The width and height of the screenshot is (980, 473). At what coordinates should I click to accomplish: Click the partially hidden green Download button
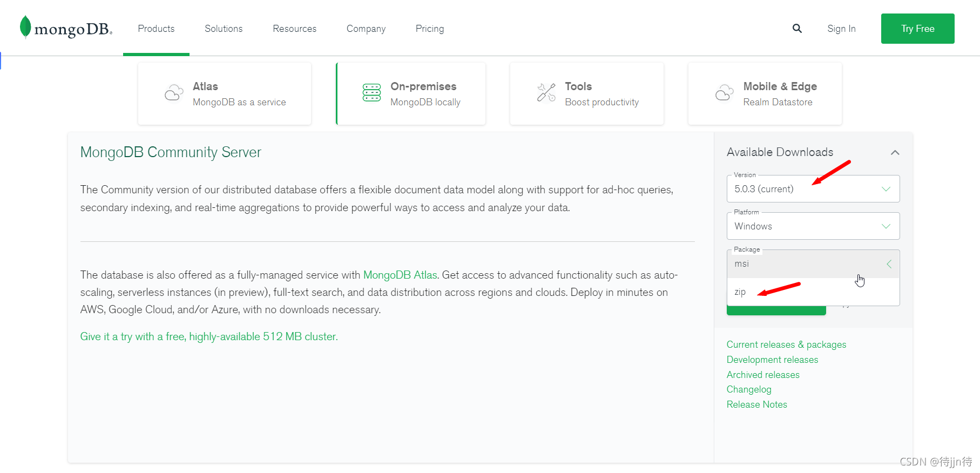(x=776, y=310)
